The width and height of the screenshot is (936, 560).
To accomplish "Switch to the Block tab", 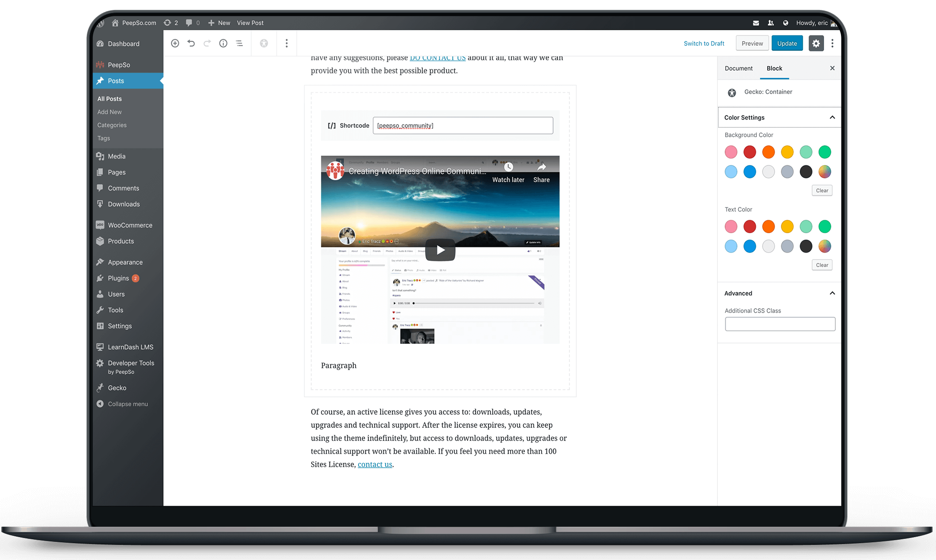I will click(773, 68).
